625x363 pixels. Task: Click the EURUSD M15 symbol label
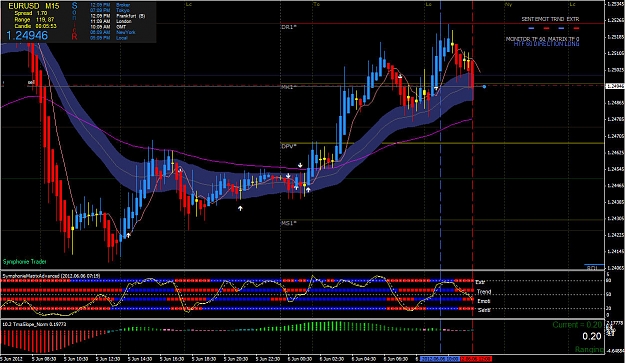[33, 6]
